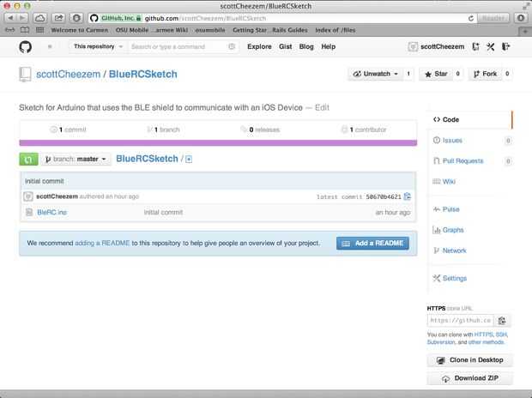Image resolution: width=532 pixels, height=398 pixels.
Task: Open the scottCheezem owner link in title
Action: (x=68, y=74)
